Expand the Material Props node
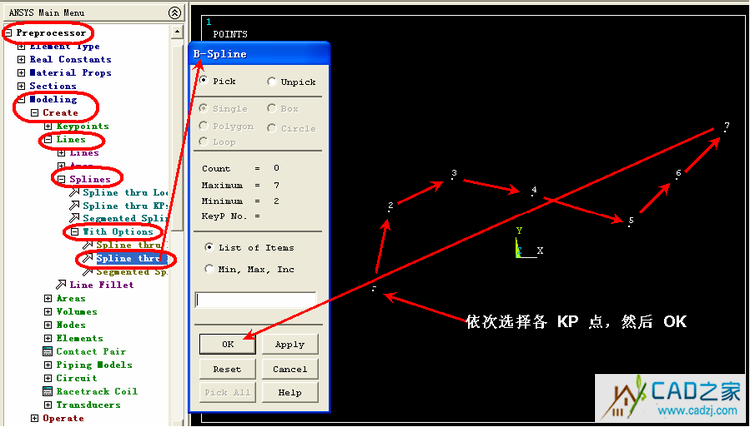 pyautogui.click(x=21, y=73)
